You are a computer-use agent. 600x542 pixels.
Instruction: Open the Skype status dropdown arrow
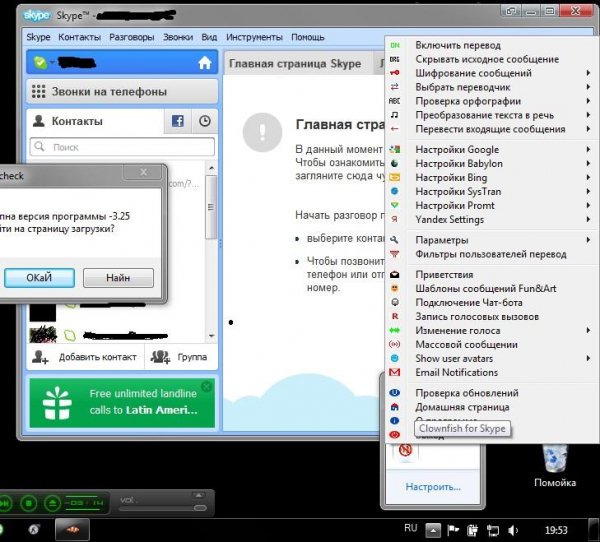pos(52,62)
